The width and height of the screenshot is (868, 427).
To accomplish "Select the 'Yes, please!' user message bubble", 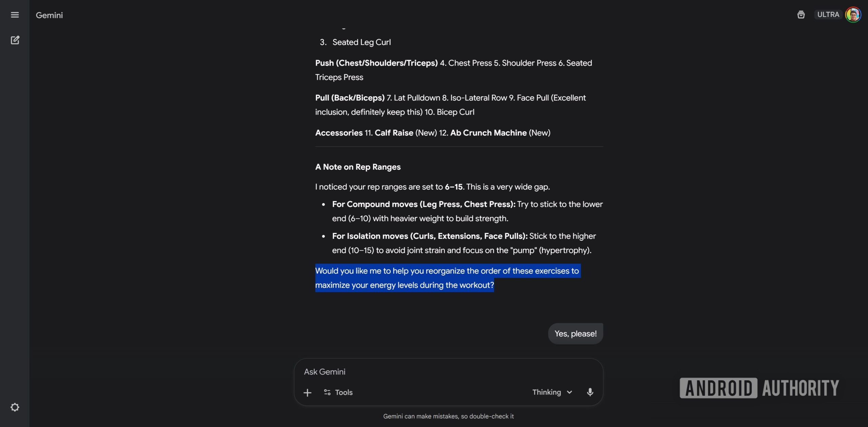I will coord(575,333).
